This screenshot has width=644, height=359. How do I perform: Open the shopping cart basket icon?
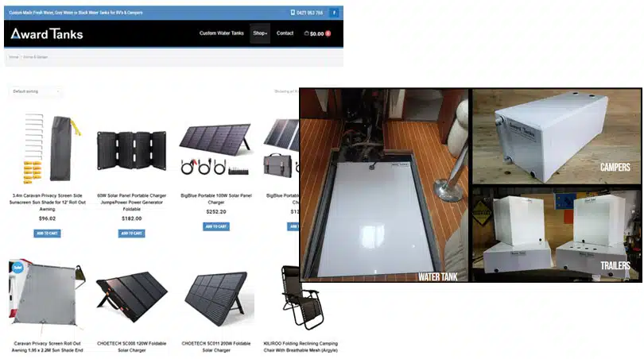(x=307, y=33)
